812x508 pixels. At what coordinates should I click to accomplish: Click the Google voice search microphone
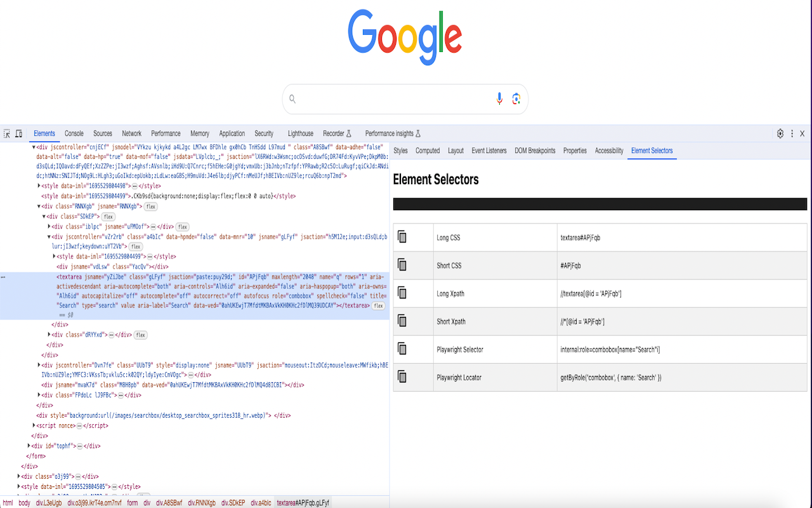[x=499, y=98]
